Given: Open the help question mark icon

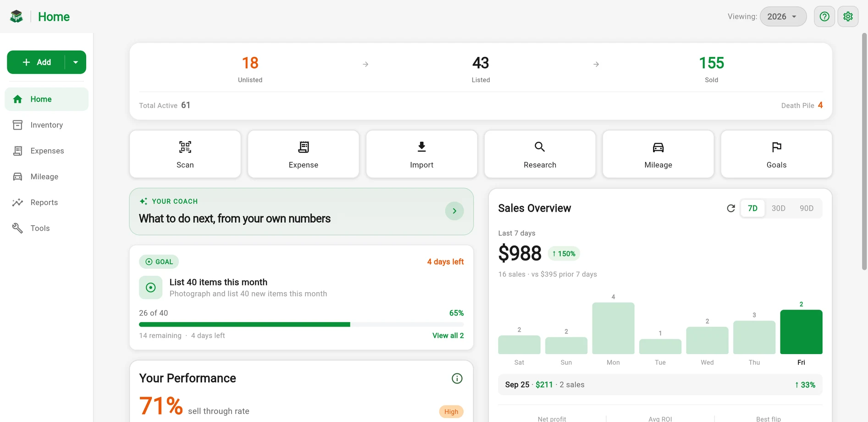Looking at the screenshot, I should (x=824, y=17).
